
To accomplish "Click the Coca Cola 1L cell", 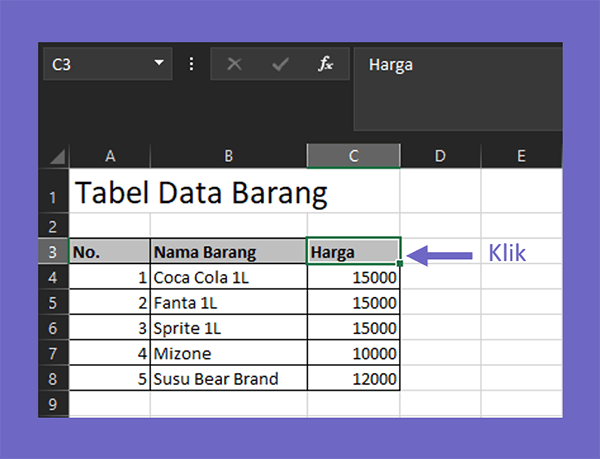I will 228,277.
